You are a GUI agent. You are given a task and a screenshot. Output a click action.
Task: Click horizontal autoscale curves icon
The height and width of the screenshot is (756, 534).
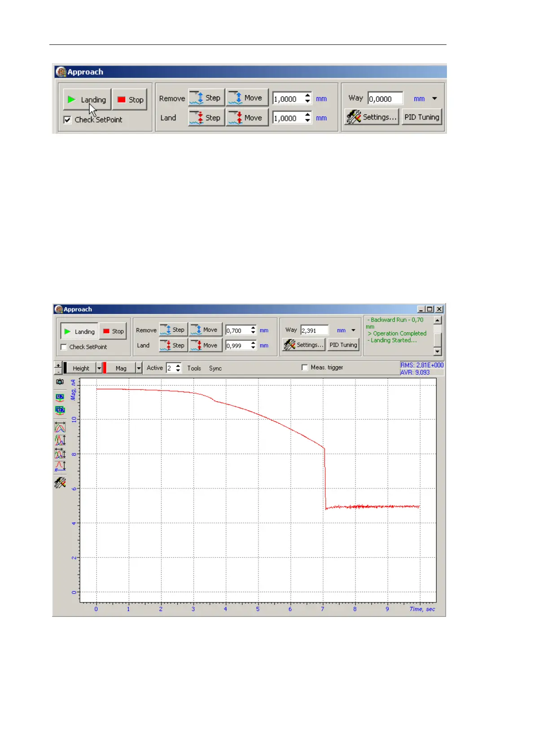60,426
